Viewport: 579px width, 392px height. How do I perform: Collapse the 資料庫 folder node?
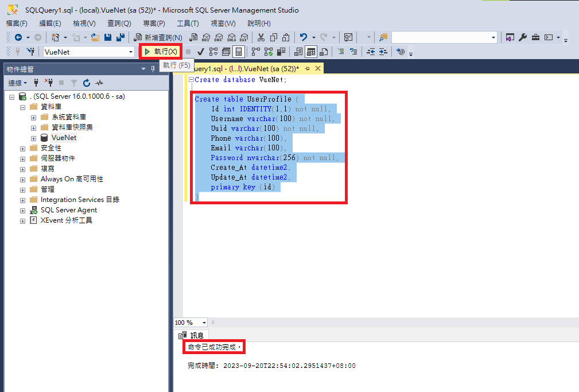22,107
